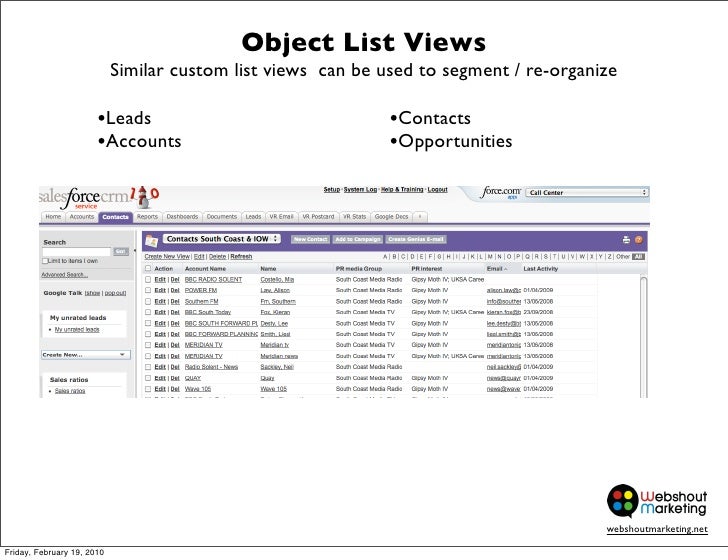Click the Delete link above the list
The image size is (728, 560).
click(x=217, y=256)
